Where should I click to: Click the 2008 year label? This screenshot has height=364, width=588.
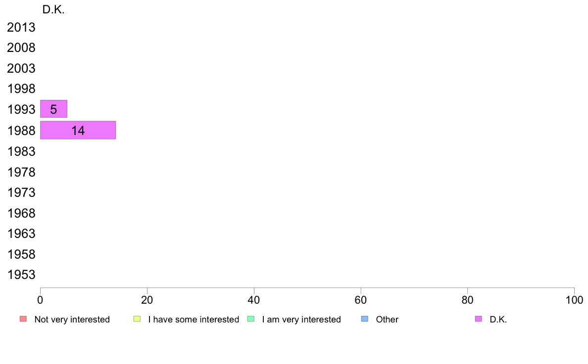point(21,47)
